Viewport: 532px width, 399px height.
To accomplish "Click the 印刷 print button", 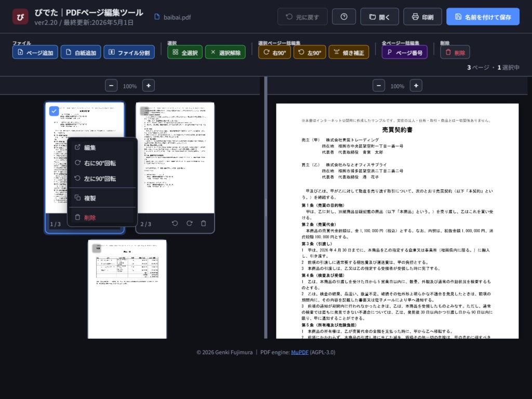I will [x=422, y=17].
